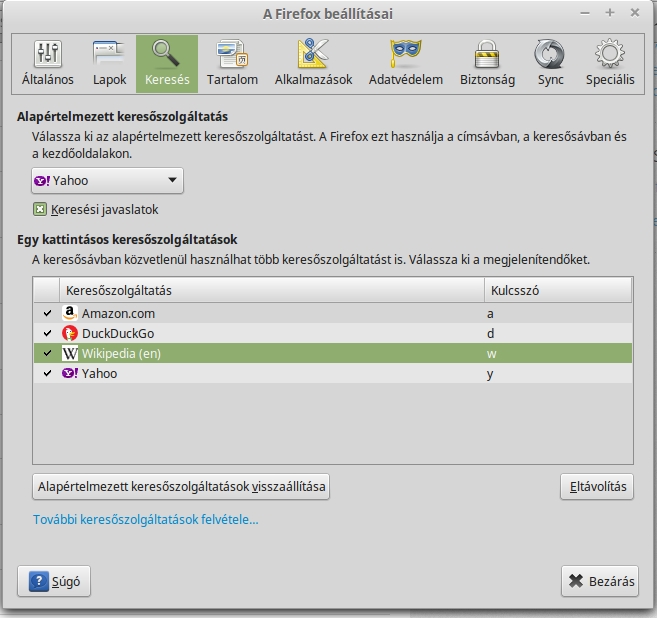Image resolution: width=657 pixels, height=618 pixels.
Task: Click the Kulcsszó column header
Action: coord(558,290)
